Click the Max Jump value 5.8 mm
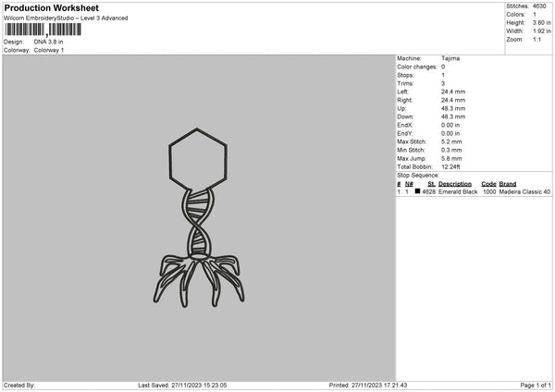The width and height of the screenshot is (555, 392). (x=451, y=159)
